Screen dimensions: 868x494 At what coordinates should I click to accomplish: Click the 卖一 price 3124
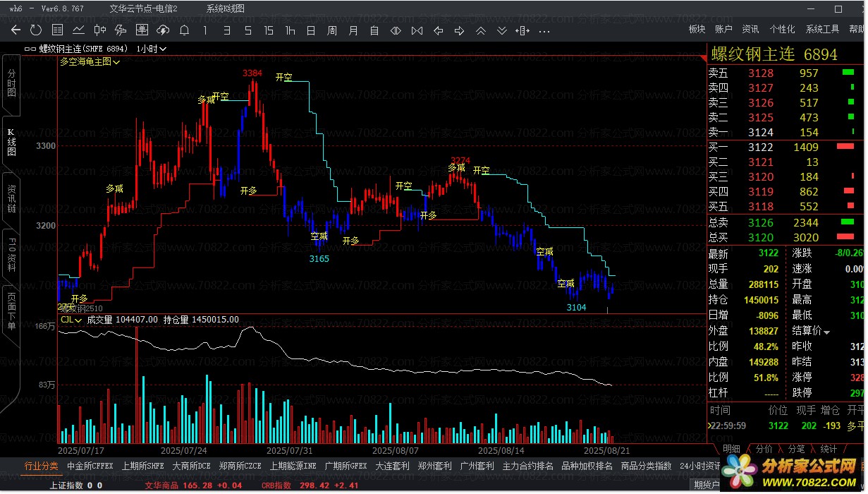761,132
